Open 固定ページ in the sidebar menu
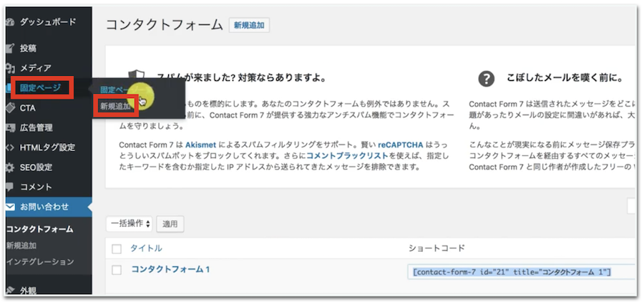 pyautogui.click(x=40, y=88)
